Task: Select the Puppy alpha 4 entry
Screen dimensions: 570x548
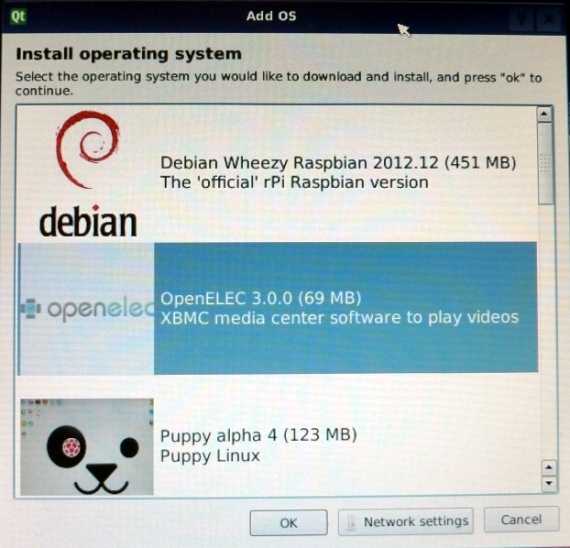Action: pyautogui.click(x=277, y=446)
